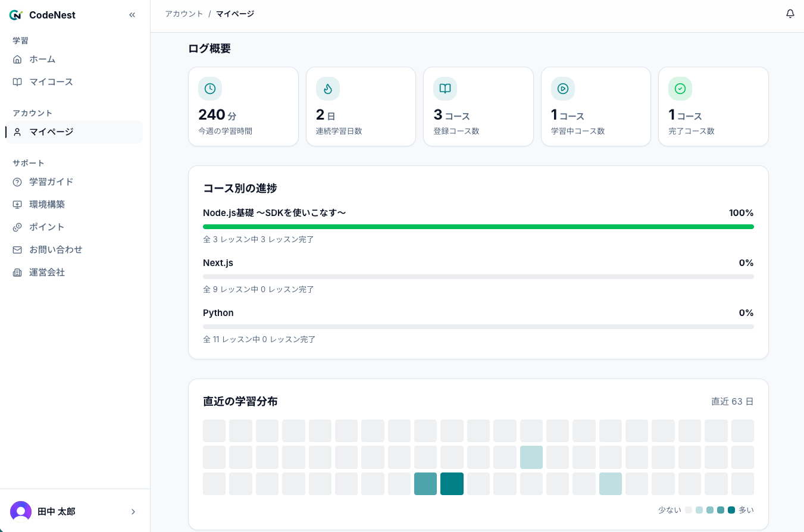Image resolution: width=804 pixels, height=532 pixels.
Task: Click the darkest legend swatch next to 多い
Action: click(731, 510)
